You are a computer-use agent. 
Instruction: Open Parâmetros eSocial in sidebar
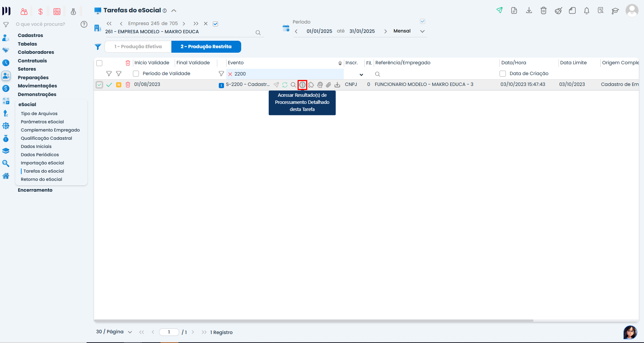(x=42, y=122)
